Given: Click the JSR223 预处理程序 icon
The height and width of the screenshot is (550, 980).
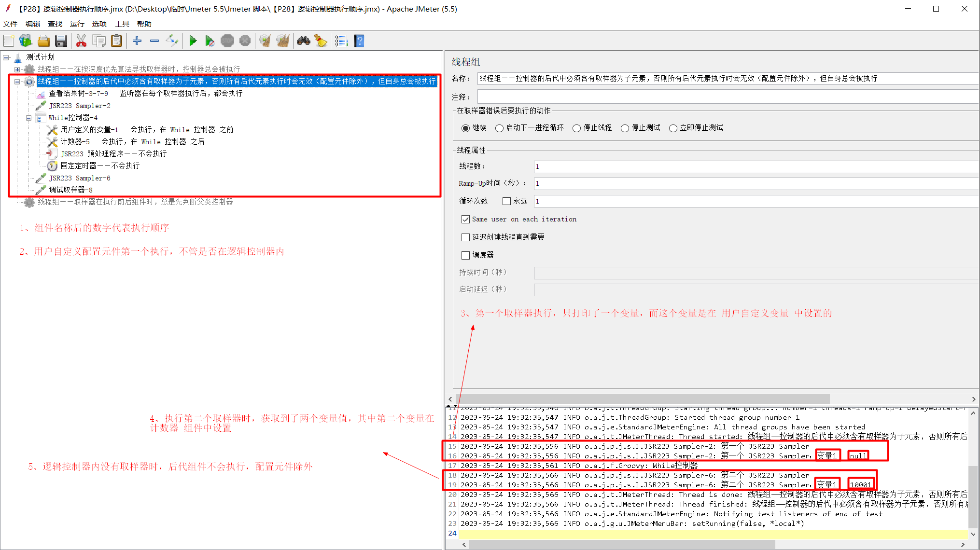Looking at the screenshot, I should point(52,153).
